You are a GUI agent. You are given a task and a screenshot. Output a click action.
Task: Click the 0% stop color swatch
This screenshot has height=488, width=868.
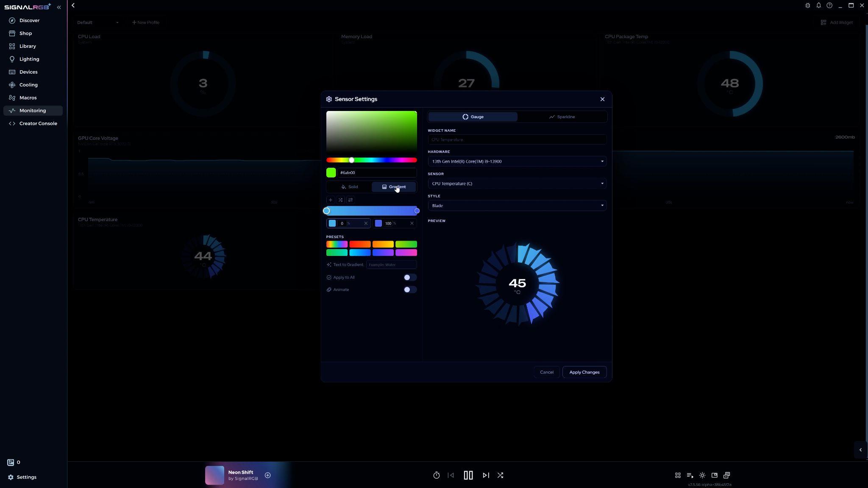point(332,224)
